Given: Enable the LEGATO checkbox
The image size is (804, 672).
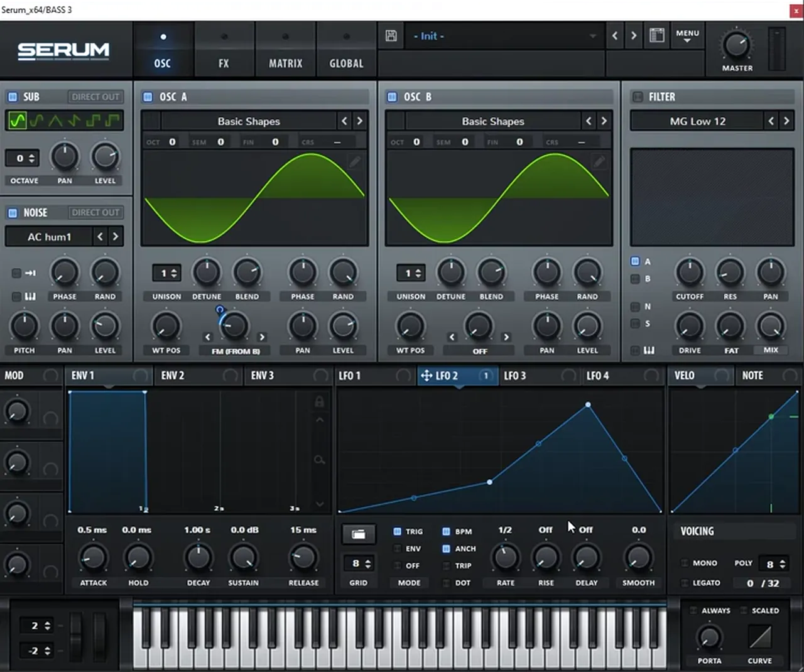Looking at the screenshot, I should coord(685,583).
